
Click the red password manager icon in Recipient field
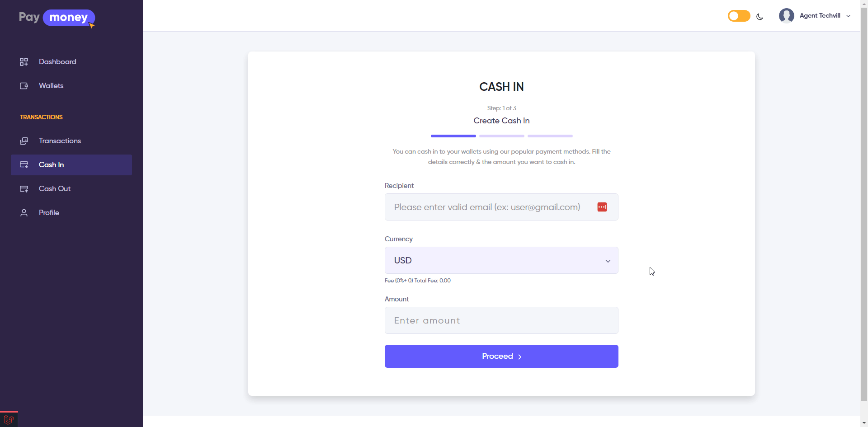tap(602, 207)
